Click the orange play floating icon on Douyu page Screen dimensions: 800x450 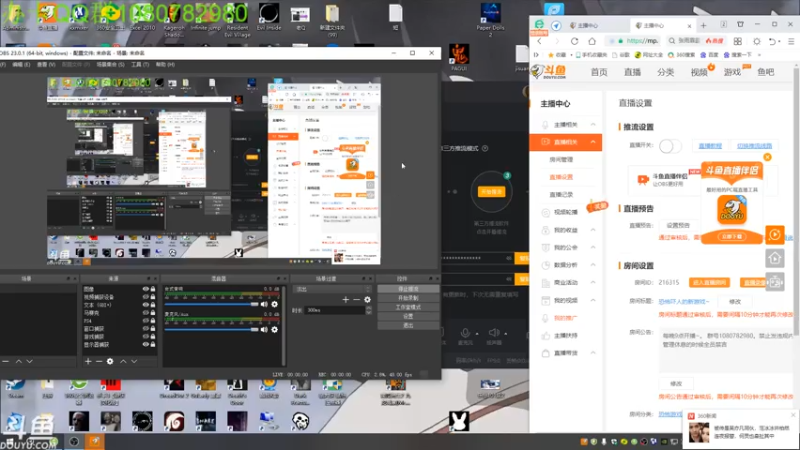coord(774,235)
